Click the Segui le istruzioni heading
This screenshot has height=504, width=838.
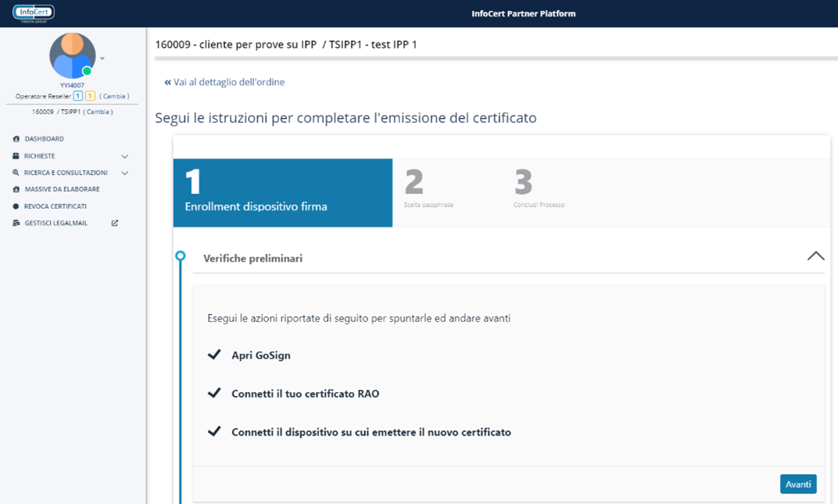[346, 117]
